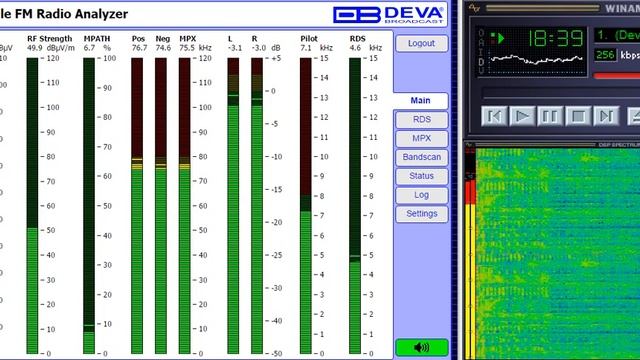Open the RDS tab
This screenshot has width=640, height=360.
pos(422,119)
